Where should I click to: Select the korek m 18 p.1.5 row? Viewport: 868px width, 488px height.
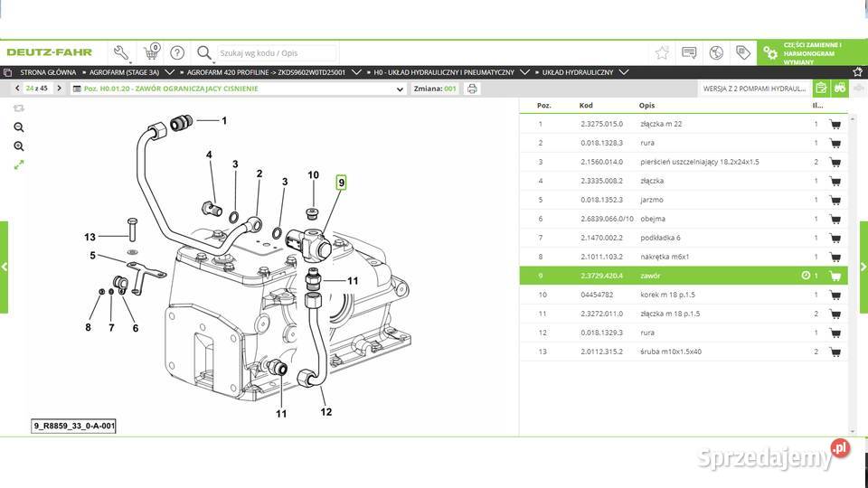coord(678,295)
